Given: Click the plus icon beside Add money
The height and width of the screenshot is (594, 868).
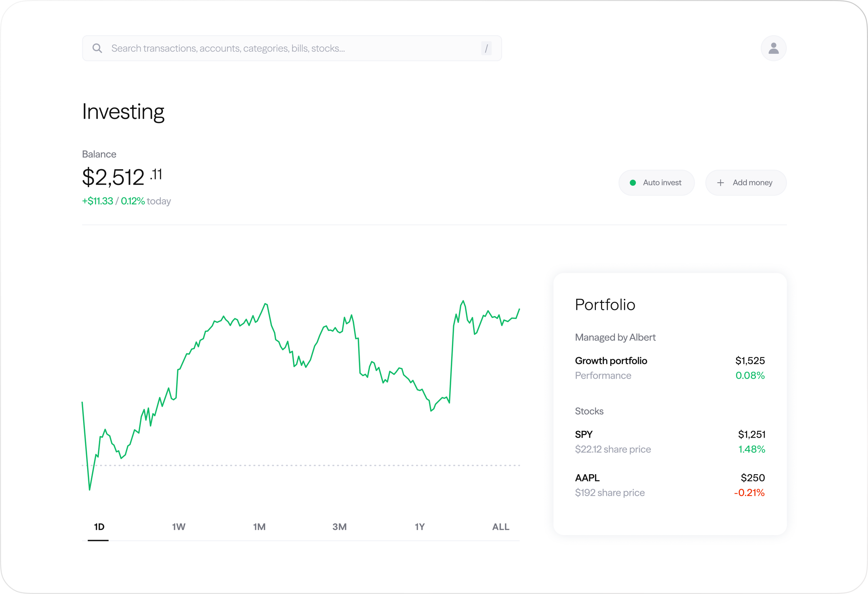Looking at the screenshot, I should [720, 183].
